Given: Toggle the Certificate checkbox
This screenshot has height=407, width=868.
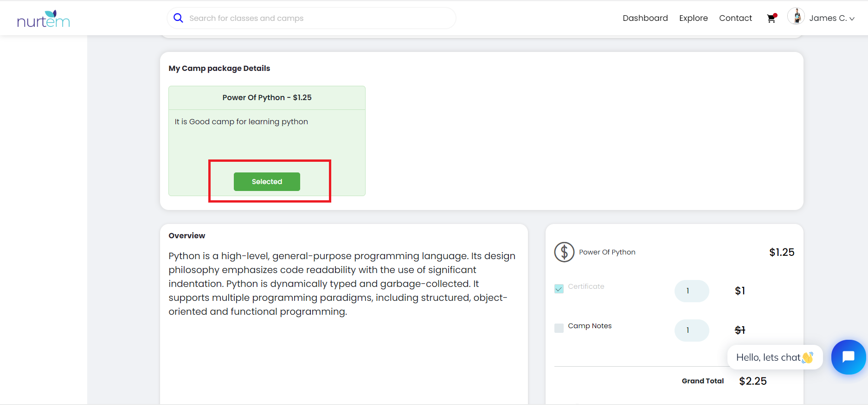Looking at the screenshot, I should pos(559,289).
